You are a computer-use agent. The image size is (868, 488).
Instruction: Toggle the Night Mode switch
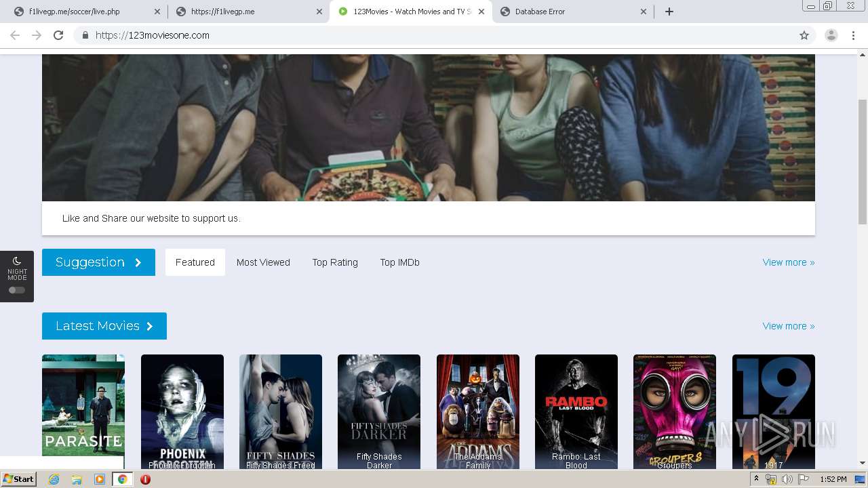pos(17,290)
